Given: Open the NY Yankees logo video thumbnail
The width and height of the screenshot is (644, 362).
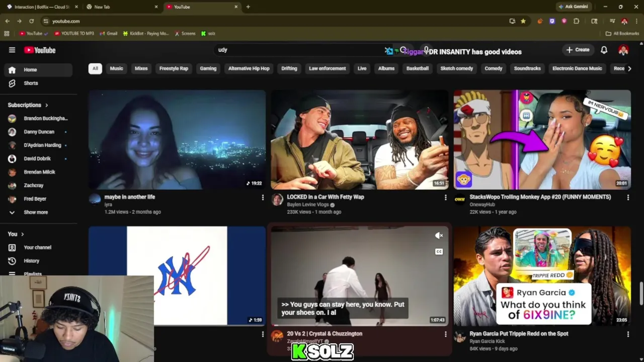Looking at the screenshot, I should point(177,276).
